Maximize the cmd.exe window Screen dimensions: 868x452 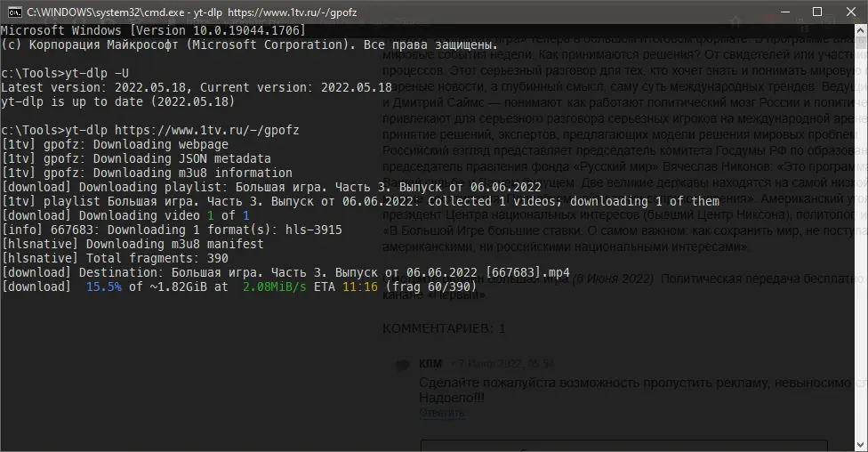817,12
